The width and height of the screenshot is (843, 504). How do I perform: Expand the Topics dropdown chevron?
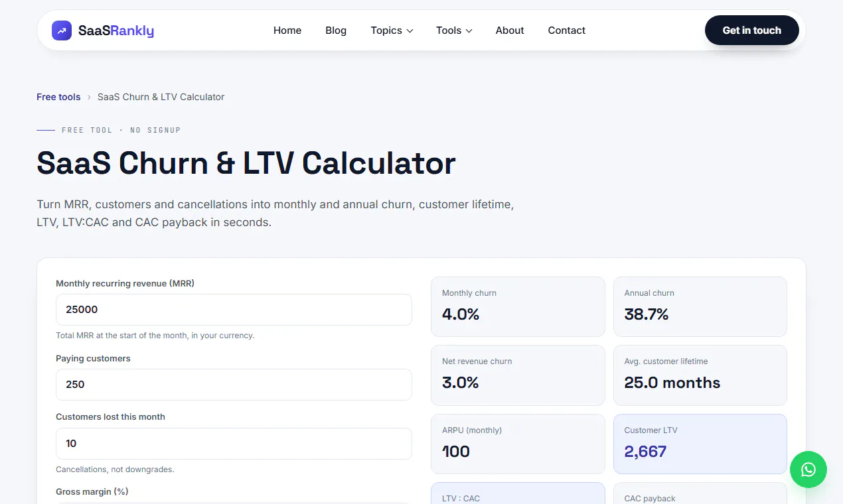pyautogui.click(x=410, y=31)
